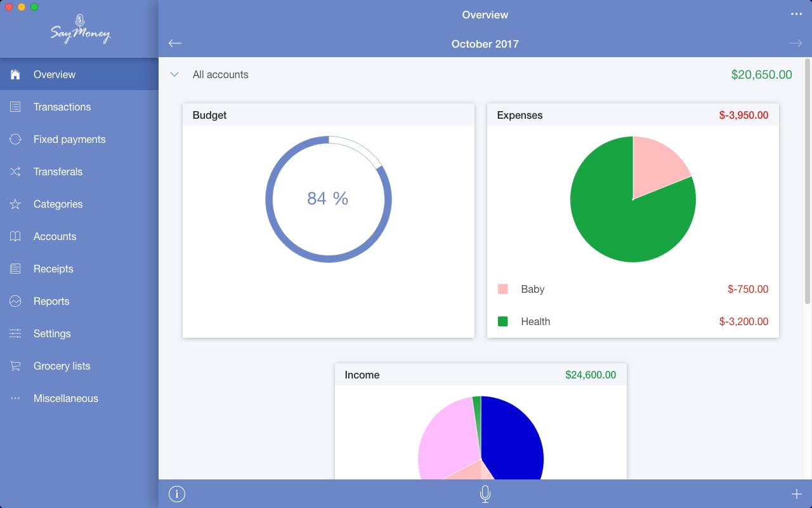Viewport: 812px width, 508px height.
Task: Click the vertical scrollbar of overview
Action: coord(808,181)
